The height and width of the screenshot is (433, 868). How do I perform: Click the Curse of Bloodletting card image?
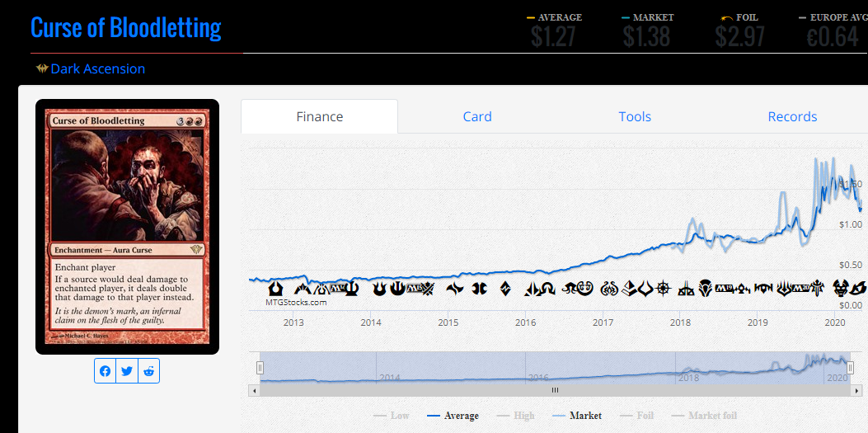pos(127,227)
